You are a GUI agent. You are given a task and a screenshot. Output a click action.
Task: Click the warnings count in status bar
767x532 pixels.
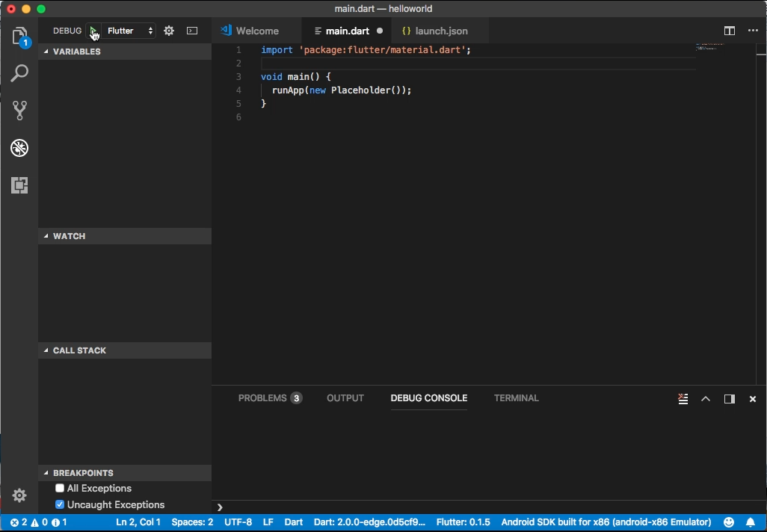[x=40, y=522]
